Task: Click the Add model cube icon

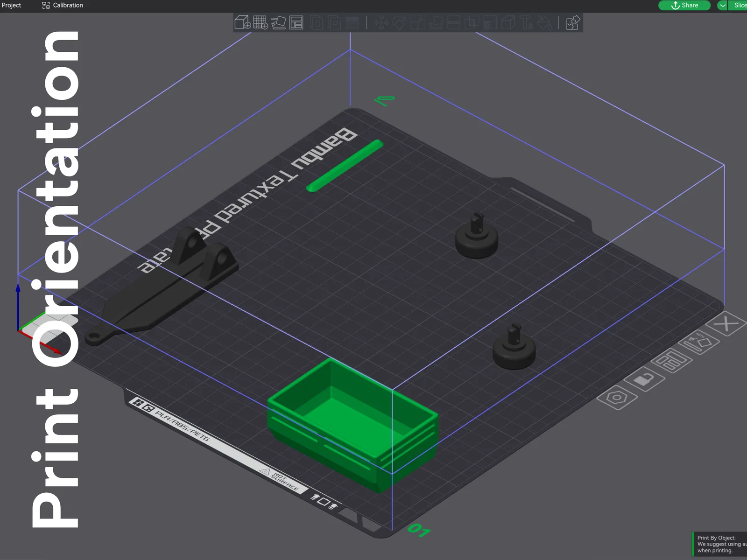Action: pos(243,22)
